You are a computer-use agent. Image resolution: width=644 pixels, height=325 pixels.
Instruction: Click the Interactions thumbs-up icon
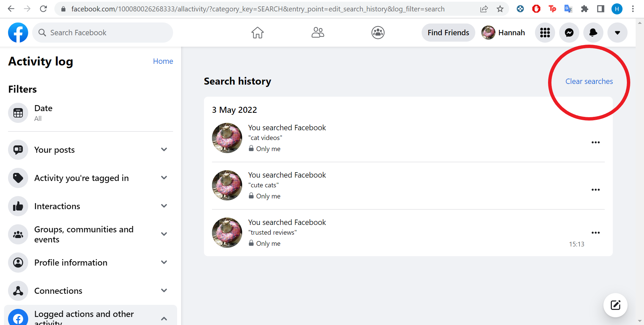coord(18,206)
